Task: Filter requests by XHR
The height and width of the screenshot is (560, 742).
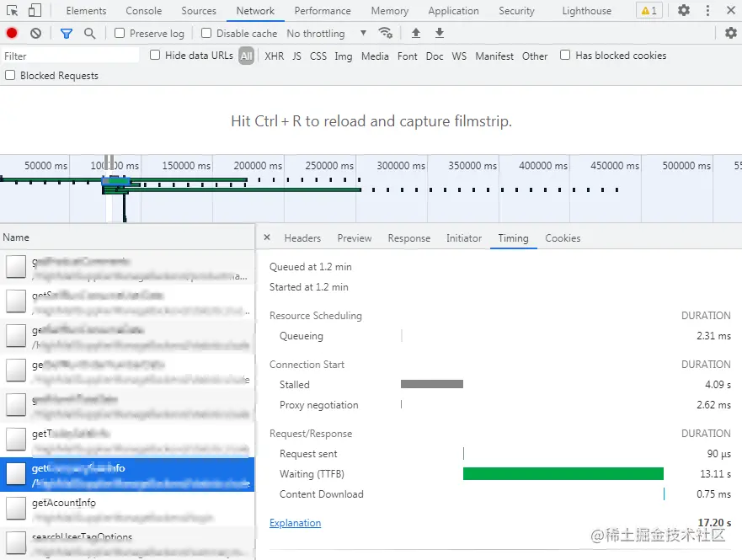Action: (x=275, y=56)
